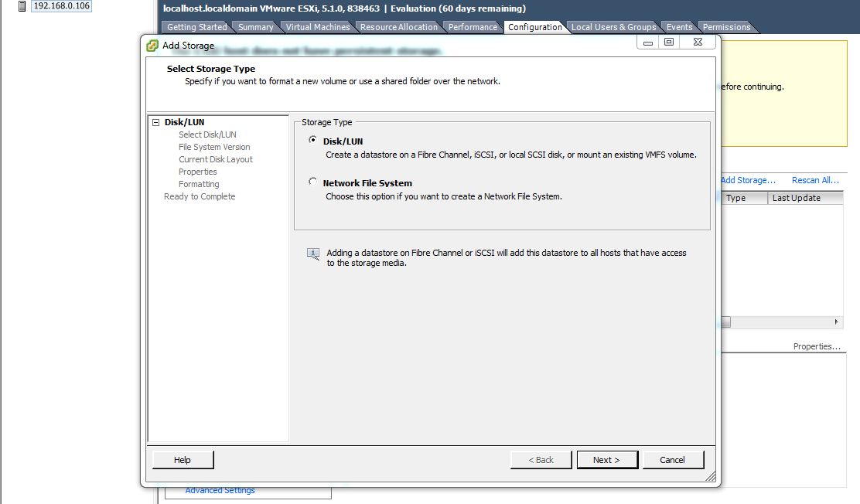This screenshot has width=860, height=504.
Task: Select the Configuration tab
Action: coord(534,27)
